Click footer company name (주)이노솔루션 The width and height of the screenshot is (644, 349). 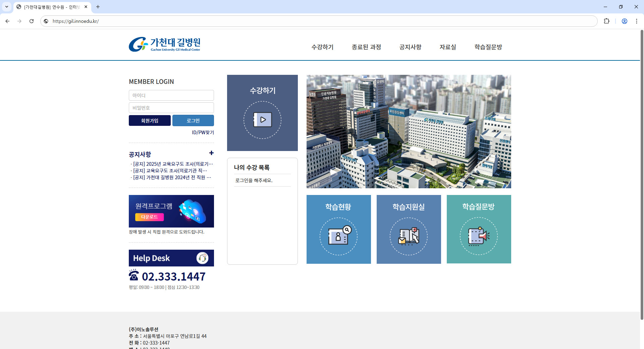tap(144, 330)
